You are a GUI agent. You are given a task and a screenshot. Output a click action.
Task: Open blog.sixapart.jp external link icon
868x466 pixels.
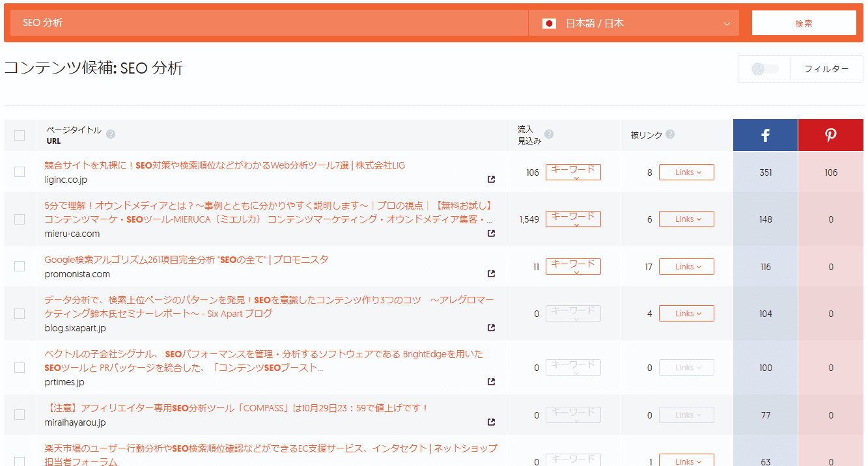[491, 327]
